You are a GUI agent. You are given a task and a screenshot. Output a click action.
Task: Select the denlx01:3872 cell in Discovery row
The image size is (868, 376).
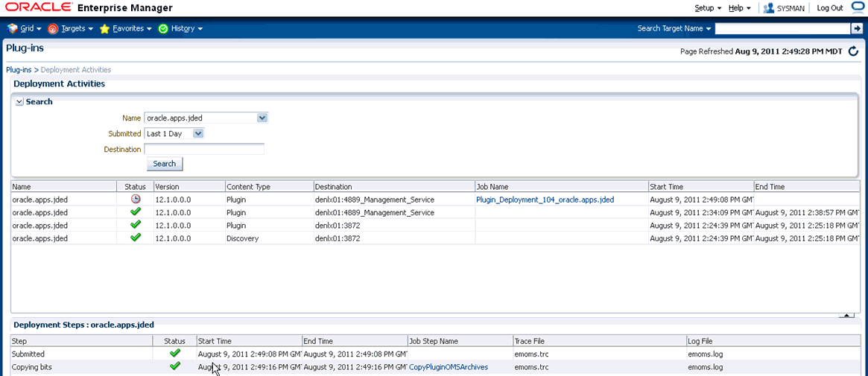click(394, 239)
